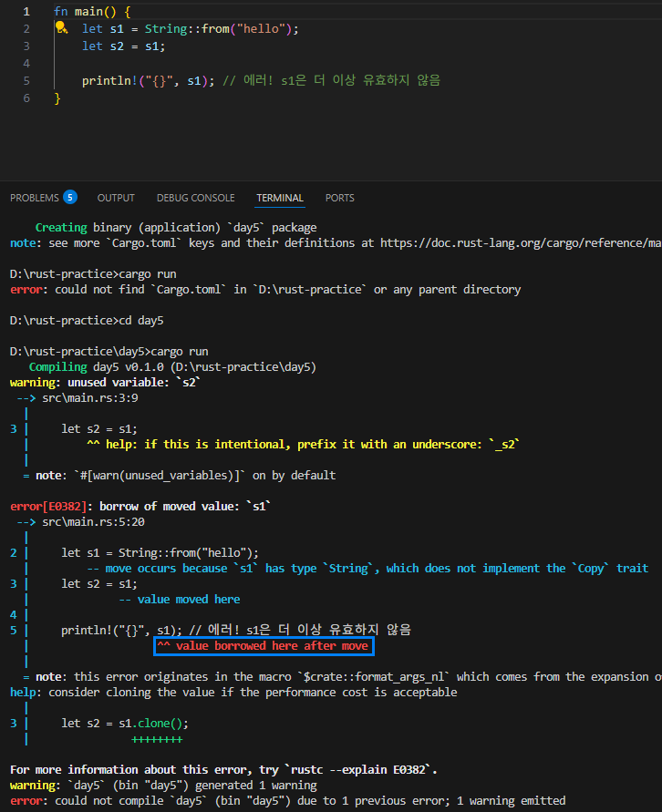Open the src\main.rs:3:9 warning location link
The width and height of the screenshot is (662, 812).
pyautogui.click(x=90, y=397)
